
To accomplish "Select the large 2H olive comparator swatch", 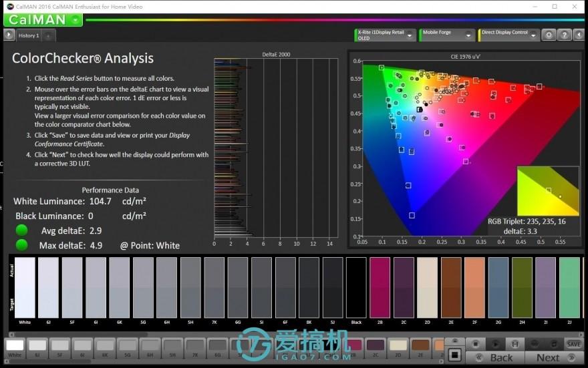I will (x=522, y=287).
